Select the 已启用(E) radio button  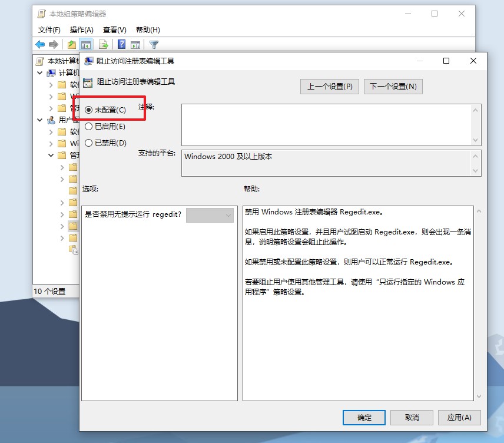click(x=89, y=126)
